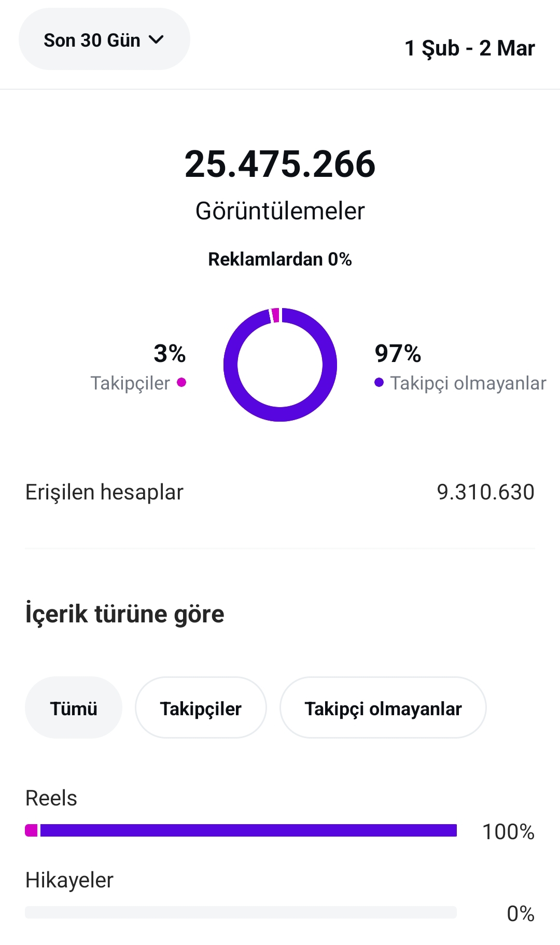This screenshot has height=945, width=560.
Task: Tap the pink slice of the donut chart
Action: tap(275, 315)
